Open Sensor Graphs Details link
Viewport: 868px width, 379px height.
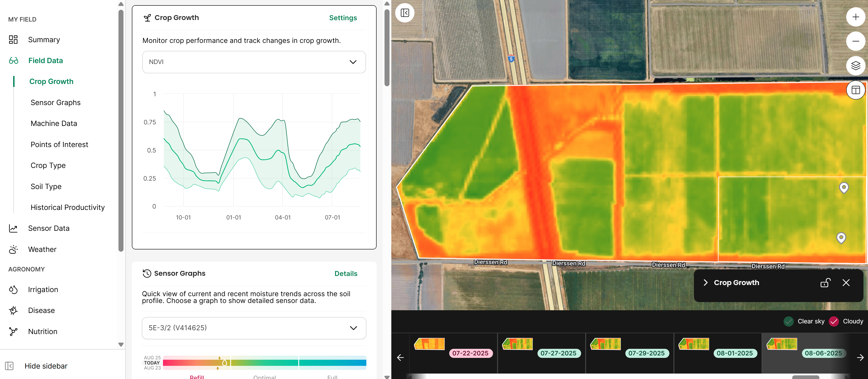coord(346,273)
